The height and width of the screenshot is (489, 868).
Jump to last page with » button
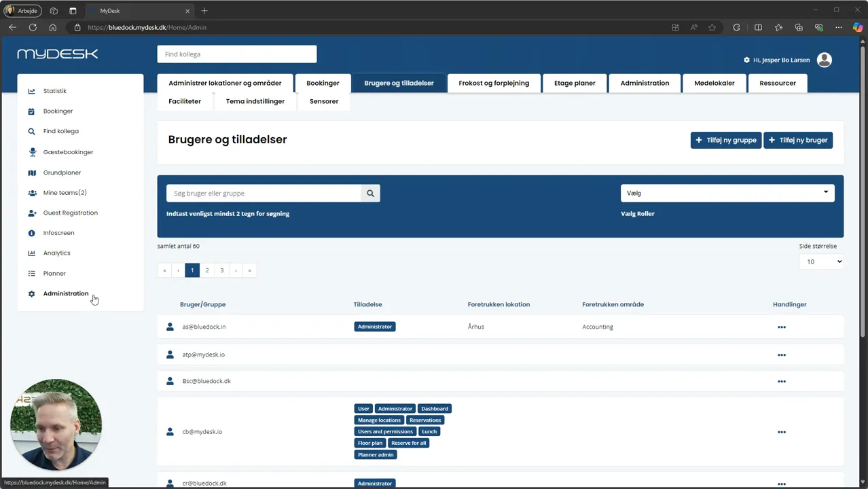point(249,270)
